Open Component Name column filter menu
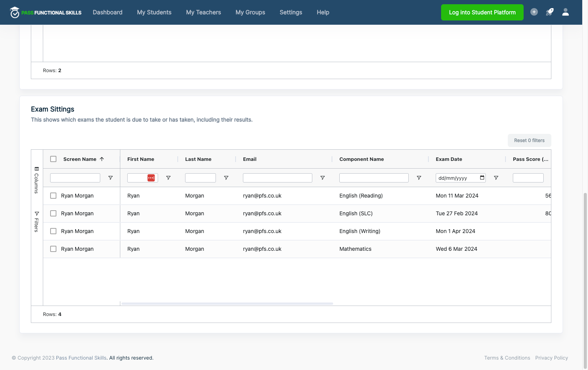Viewport: 588px width, 370px height. point(419,178)
